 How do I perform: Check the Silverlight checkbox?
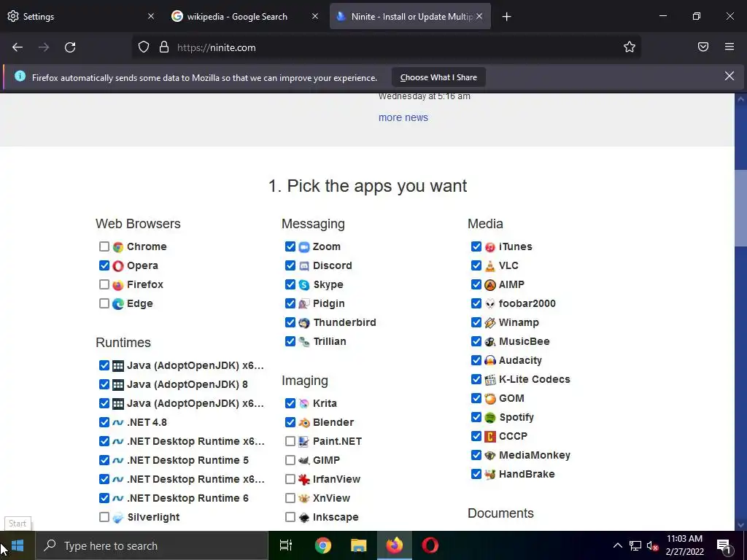(104, 517)
